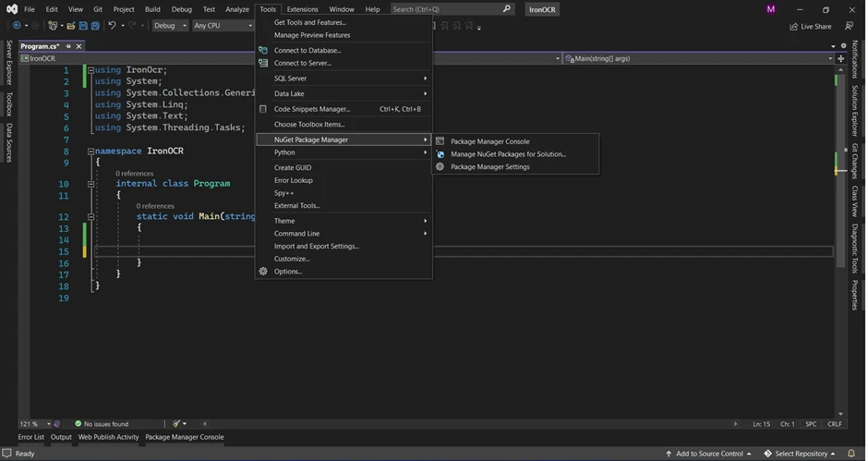Open the Extensions menu
Screen dimensions: 868x461
(x=302, y=9)
